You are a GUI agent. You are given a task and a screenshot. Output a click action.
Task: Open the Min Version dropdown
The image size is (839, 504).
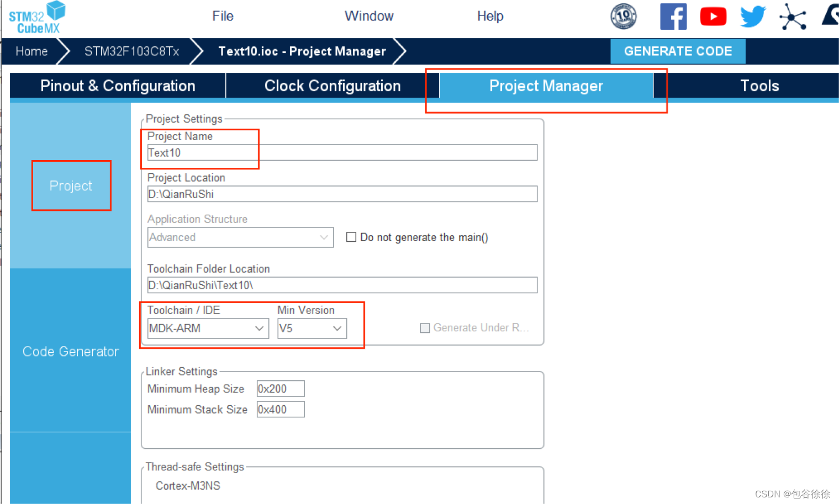pos(312,328)
